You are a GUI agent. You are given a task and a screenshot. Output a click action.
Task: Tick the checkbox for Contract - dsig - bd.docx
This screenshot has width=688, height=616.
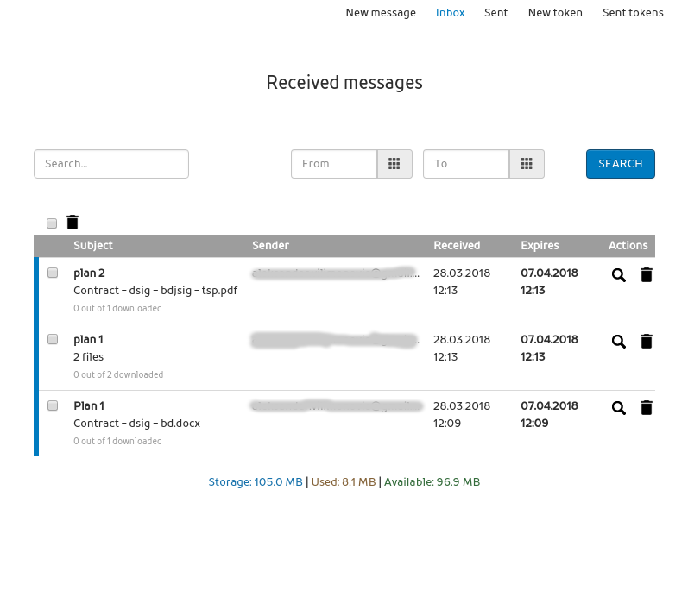click(x=53, y=405)
